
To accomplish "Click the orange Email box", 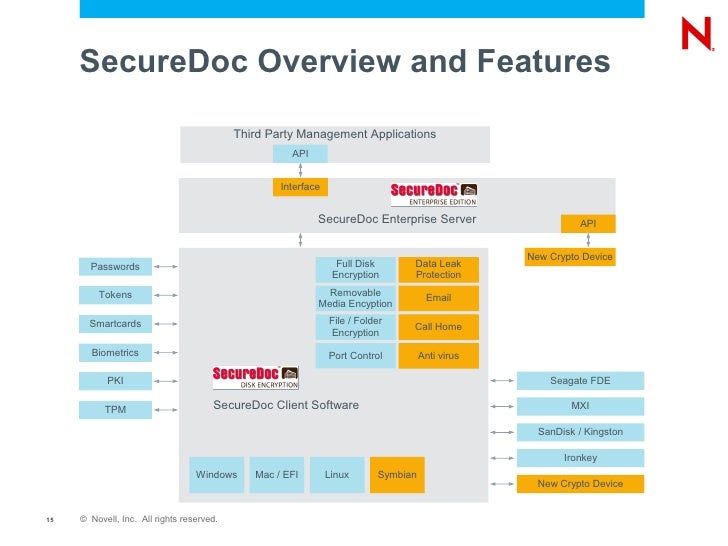I will click(x=438, y=298).
